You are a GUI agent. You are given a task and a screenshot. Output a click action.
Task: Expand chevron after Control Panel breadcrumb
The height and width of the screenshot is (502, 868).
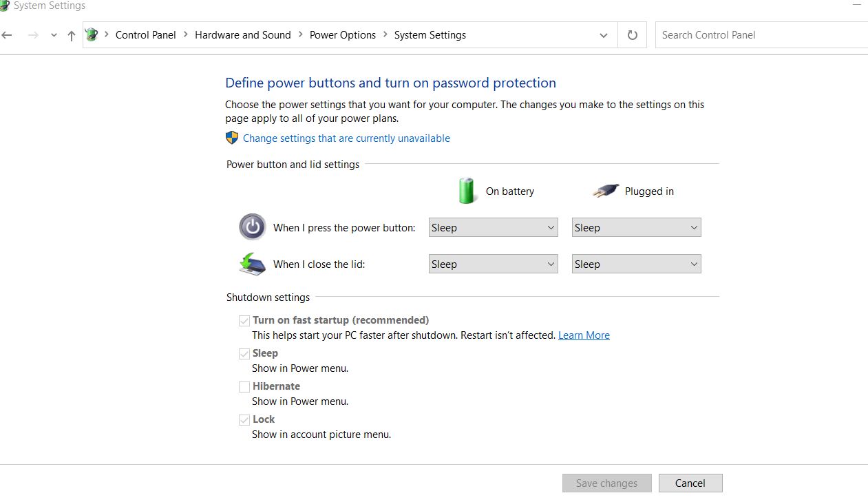pyautogui.click(x=186, y=35)
